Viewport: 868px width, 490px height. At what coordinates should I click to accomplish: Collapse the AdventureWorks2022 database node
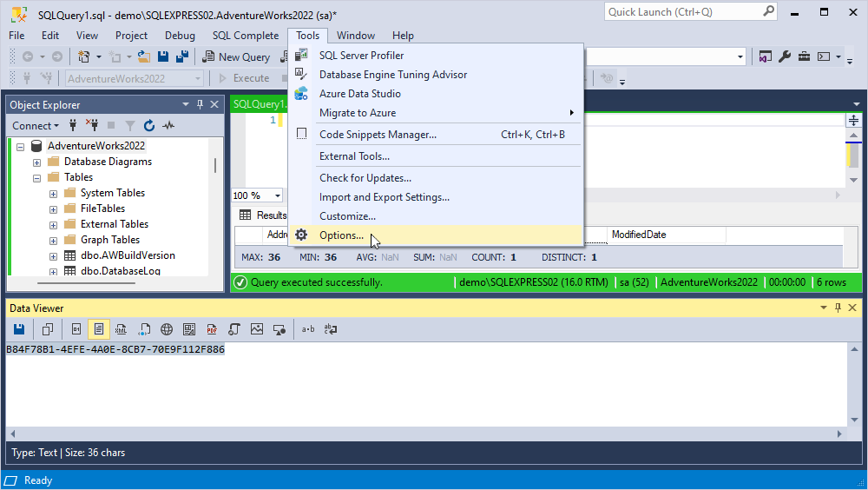click(21, 147)
